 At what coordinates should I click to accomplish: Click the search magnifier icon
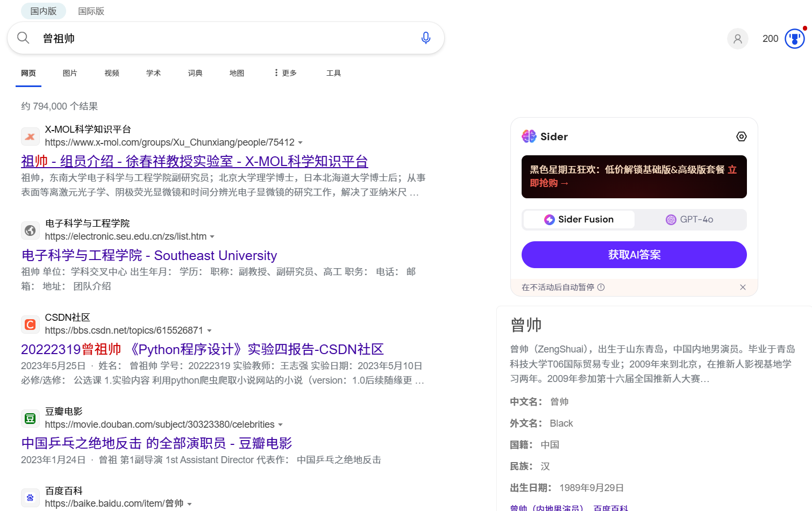[23, 38]
